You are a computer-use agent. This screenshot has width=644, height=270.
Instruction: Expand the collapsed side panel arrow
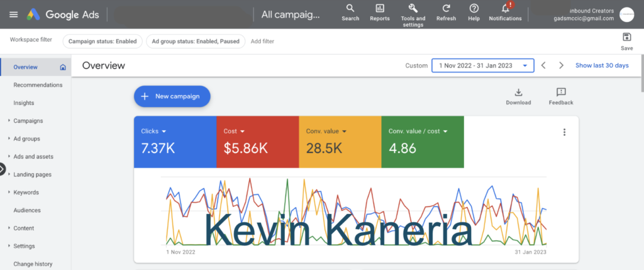coord(2,169)
